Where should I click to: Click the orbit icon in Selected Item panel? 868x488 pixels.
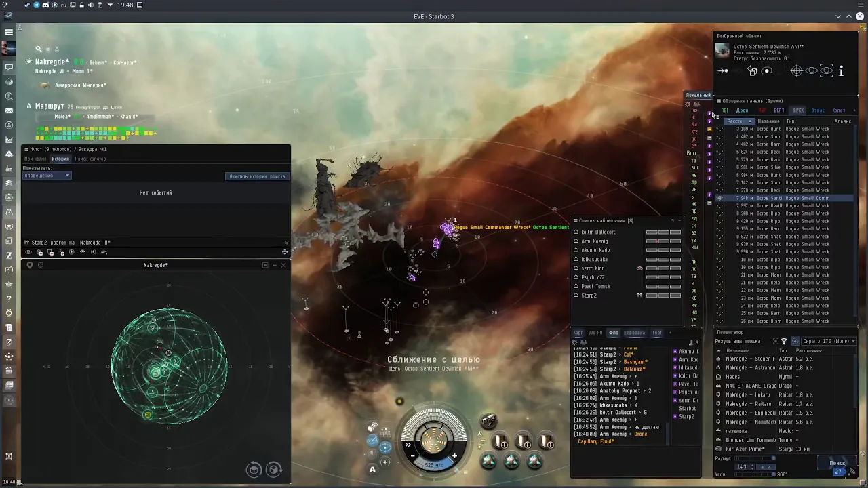point(767,70)
